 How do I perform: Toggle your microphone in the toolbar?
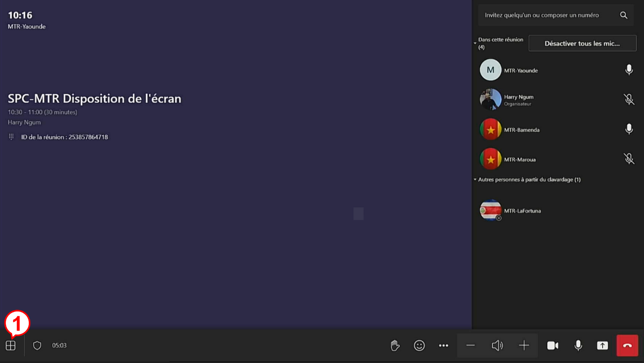tap(578, 345)
